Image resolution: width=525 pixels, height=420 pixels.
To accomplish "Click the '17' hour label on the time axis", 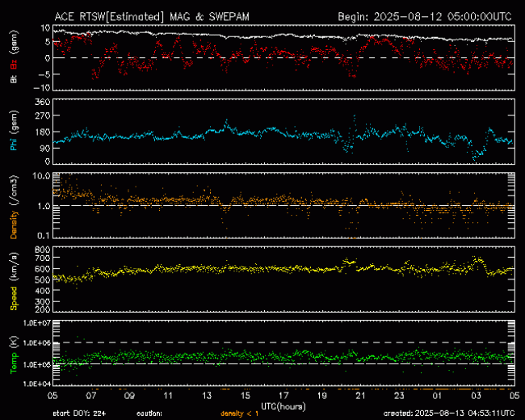I will click(x=284, y=396).
